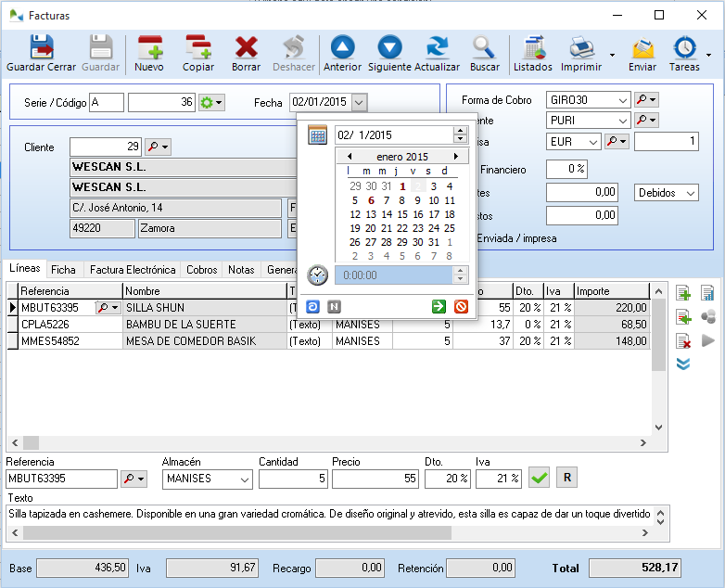Click the Cantidad input field
Screen dimensions: 725x588
click(293, 479)
